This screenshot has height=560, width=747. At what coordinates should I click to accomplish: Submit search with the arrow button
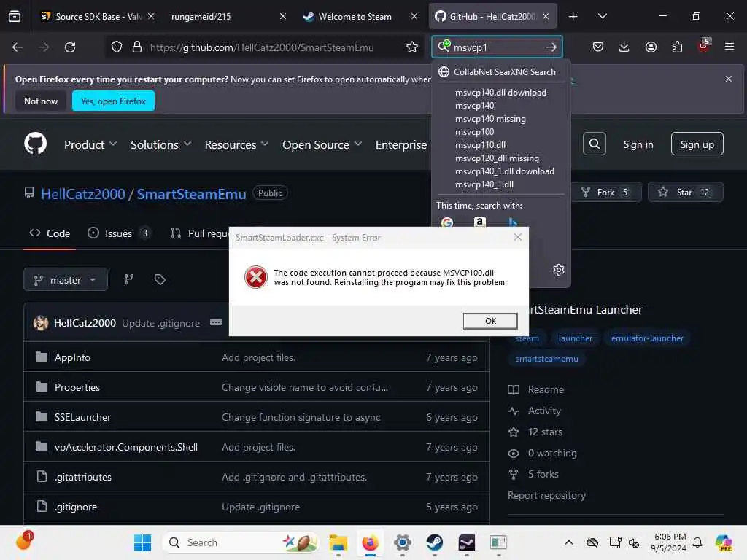point(551,47)
